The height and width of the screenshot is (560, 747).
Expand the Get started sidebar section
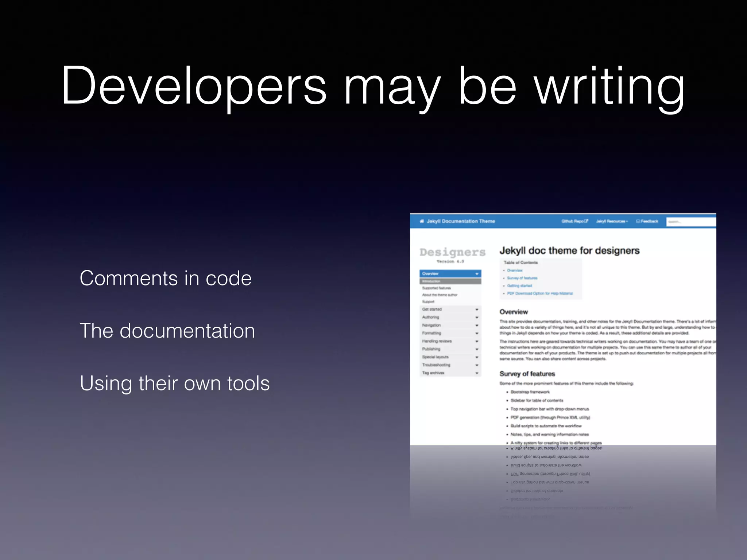click(x=450, y=310)
